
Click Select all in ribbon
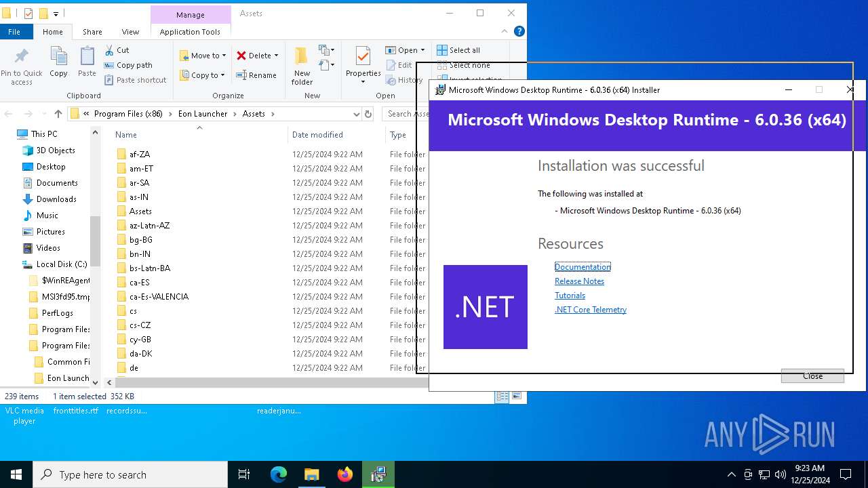point(458,50)
